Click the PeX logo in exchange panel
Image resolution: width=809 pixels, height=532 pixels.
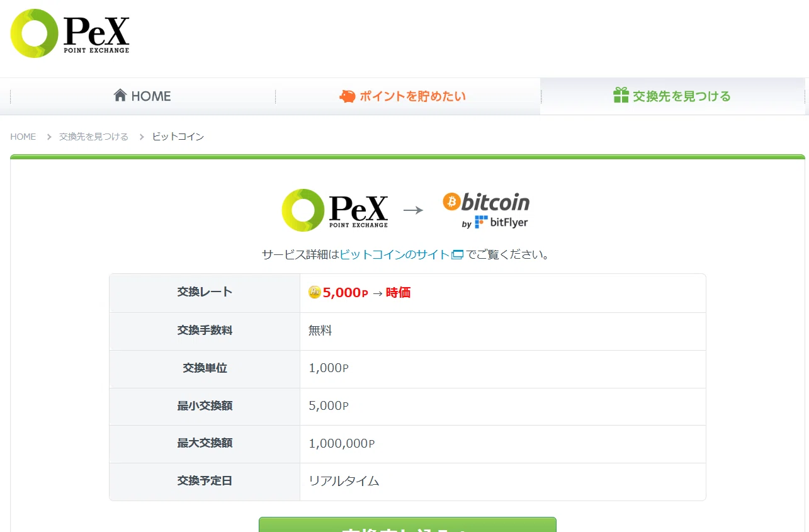pos(335,210)
